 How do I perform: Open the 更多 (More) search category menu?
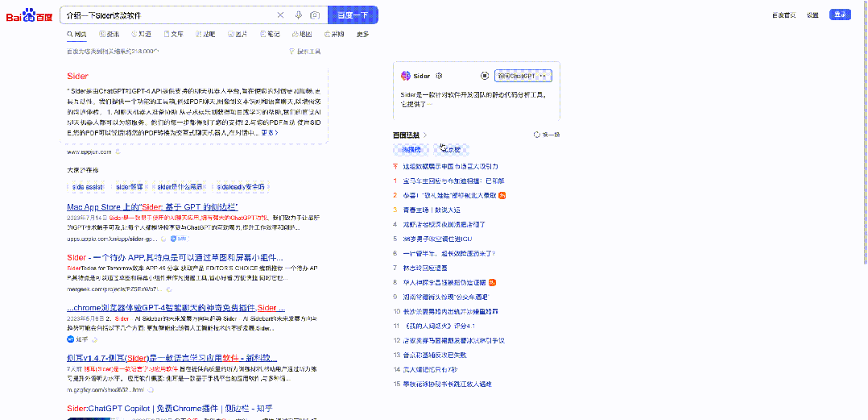[x=362, y=34]
